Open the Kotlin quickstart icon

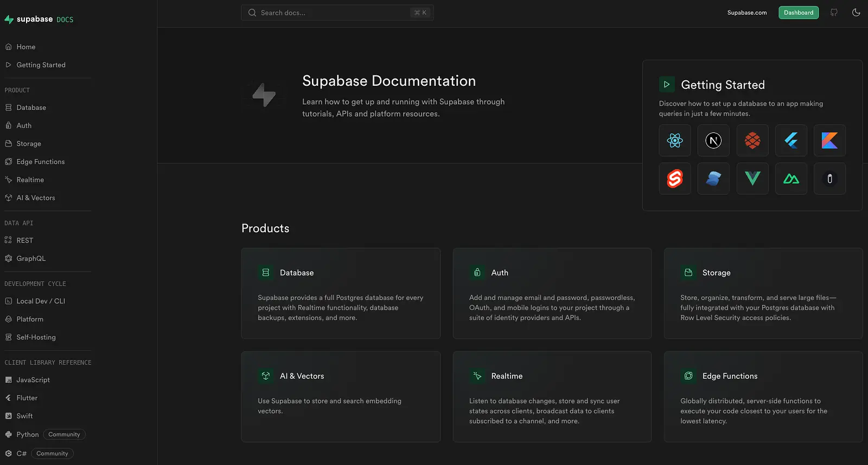click(829, 141)
